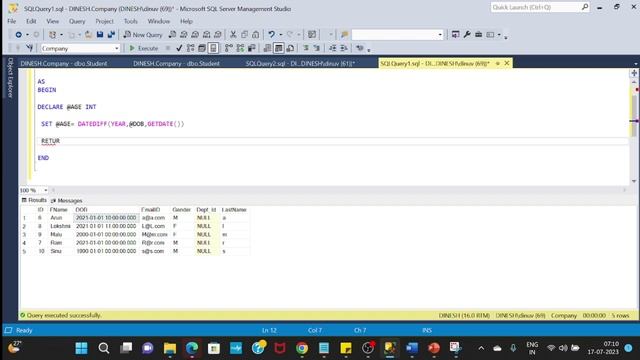Viewport: 640px width, 360px height.
Task: Switch to the first DINESH.Company - dbo.Student tab
Action: (64, 64)
